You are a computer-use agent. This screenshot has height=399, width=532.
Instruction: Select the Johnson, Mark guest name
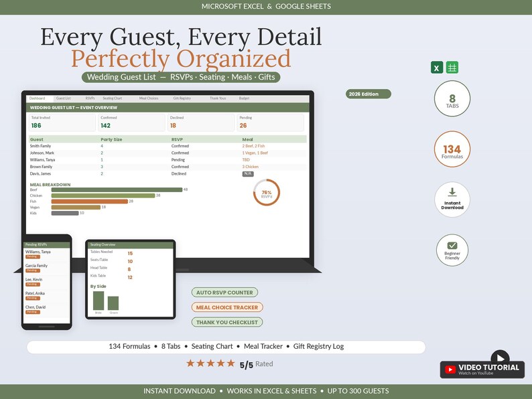[42, 153]
